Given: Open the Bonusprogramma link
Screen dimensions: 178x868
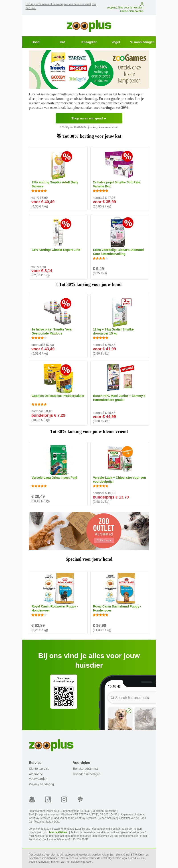Looking at the screenshot, I should pyautogui.click(x=85, y=769).
